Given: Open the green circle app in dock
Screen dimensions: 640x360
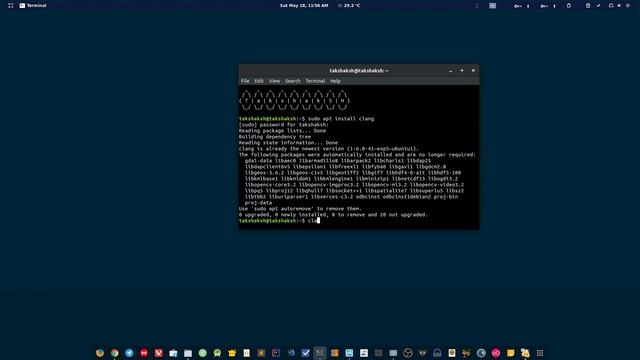Looking at the screenshot, I should (x=202, y=353).
